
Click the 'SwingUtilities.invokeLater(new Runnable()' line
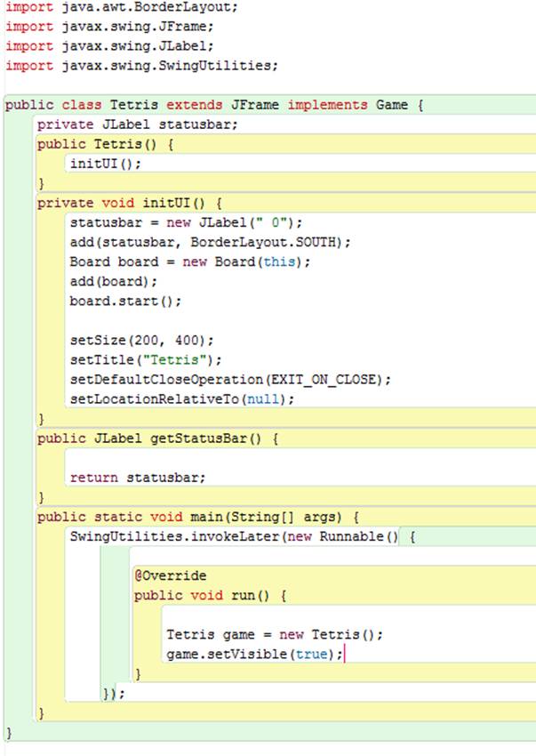pyautogui.click(x=235, y=536)
